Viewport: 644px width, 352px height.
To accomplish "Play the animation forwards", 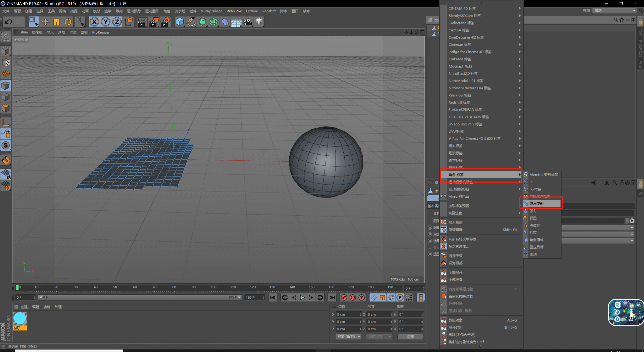I will [302, 298].
